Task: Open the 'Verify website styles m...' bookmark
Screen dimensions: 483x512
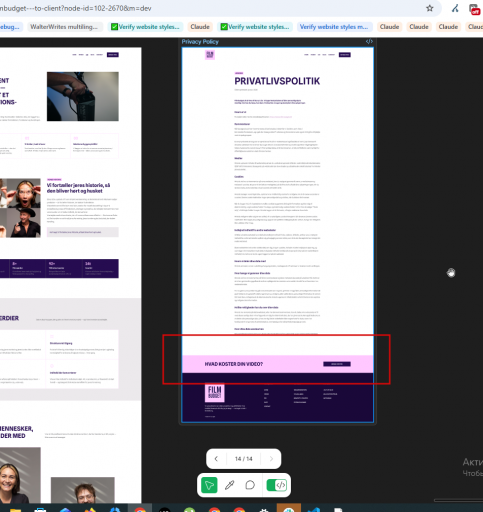Action: click(334, 27)
